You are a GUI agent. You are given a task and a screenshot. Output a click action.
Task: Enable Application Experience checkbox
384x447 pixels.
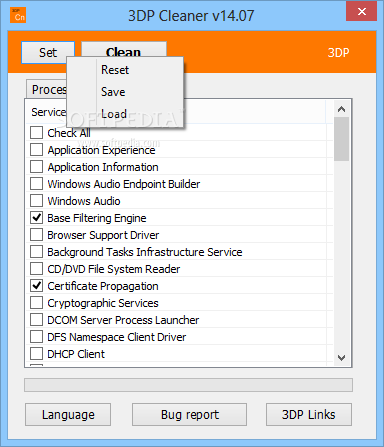click(x=36, y=149)
